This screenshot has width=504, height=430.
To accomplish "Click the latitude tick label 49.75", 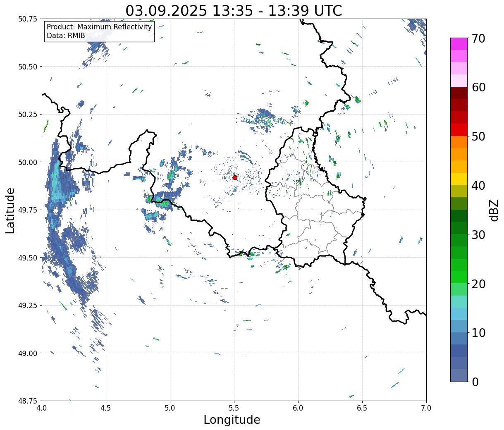I will 27,210.
